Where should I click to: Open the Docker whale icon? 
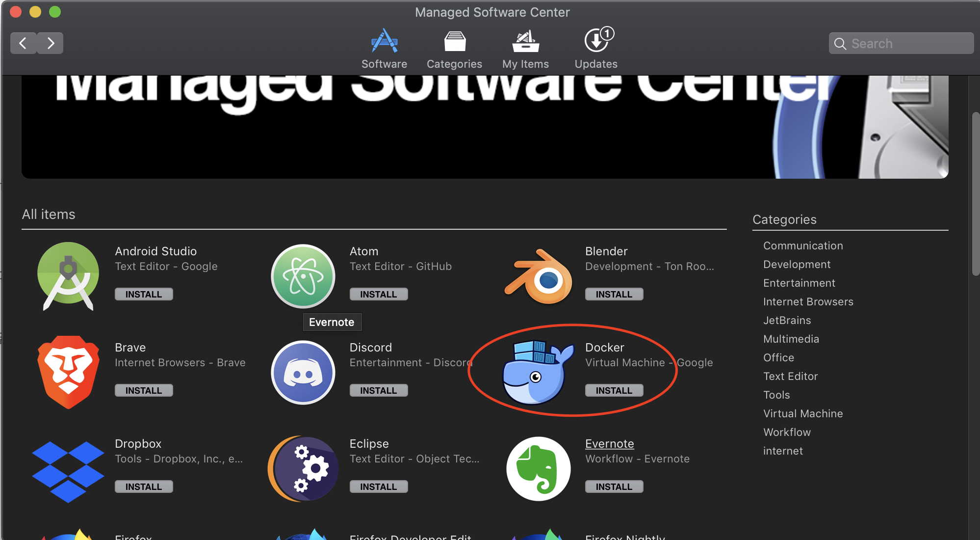(x=538, y=372)
